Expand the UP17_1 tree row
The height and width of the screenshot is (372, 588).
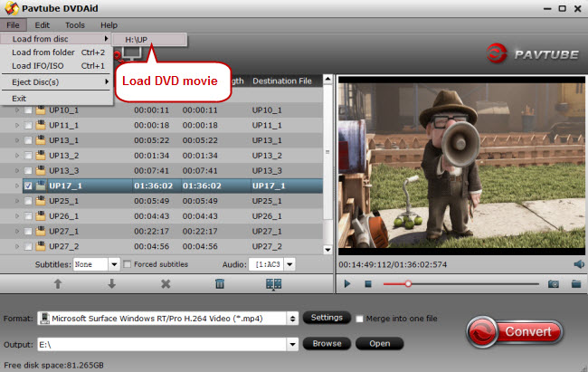pos(17,186)
